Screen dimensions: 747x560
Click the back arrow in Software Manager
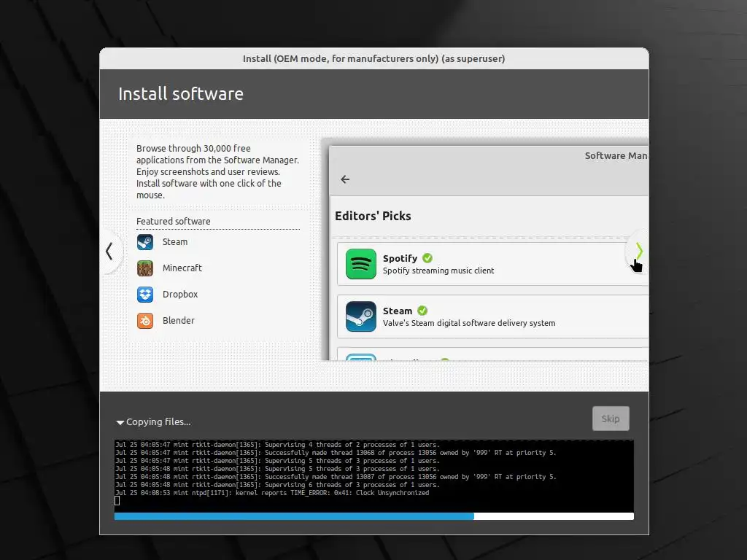point(345,179)
